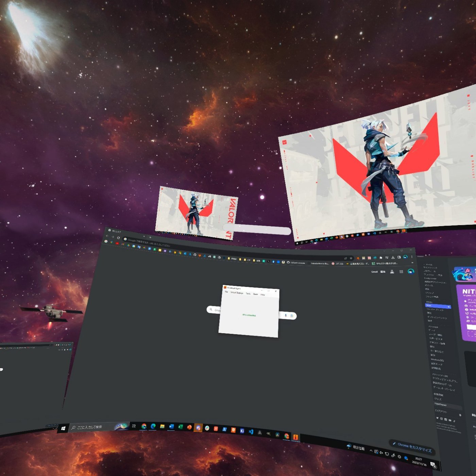Click ログアウト in Discord settings
The image size is (476, 476).
pos(441,412)
